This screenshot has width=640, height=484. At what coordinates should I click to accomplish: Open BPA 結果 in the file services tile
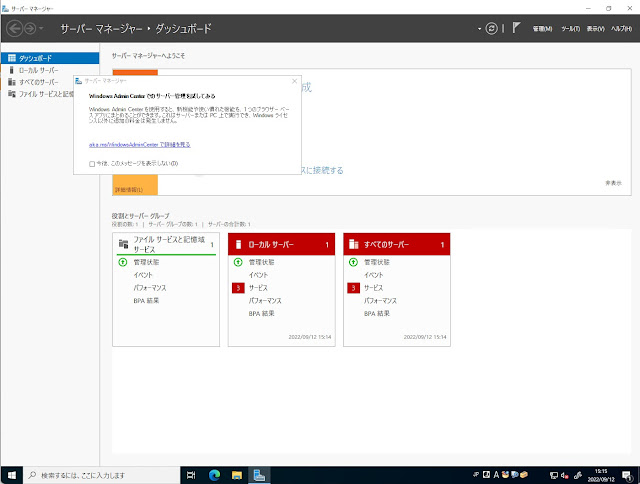click(x=146, y=300)
